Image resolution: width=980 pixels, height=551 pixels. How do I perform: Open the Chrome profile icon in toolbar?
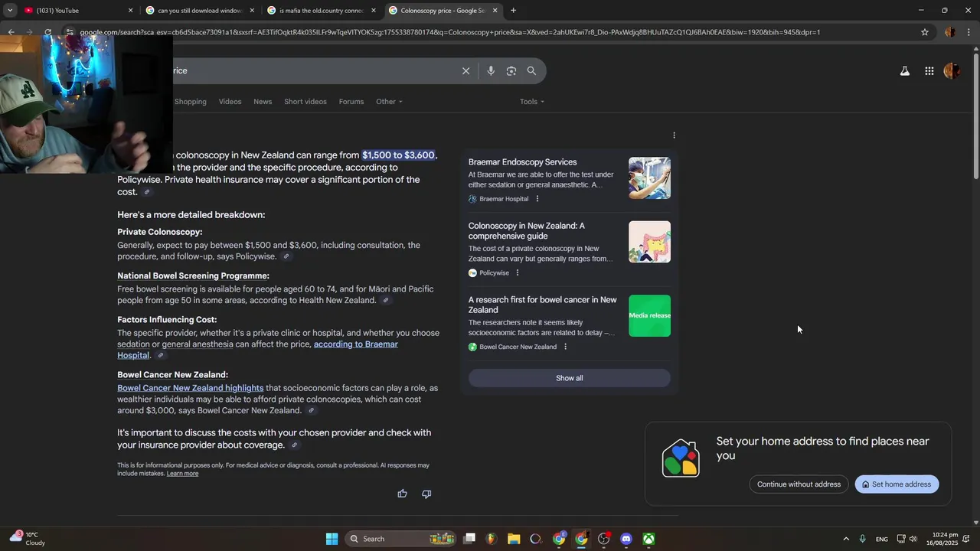pyautogui.click(x=950, y=32)
